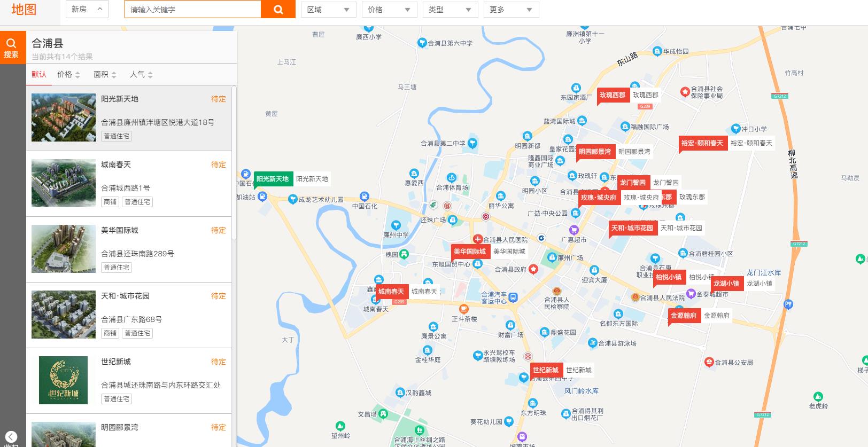Click 合浦县人民医院 hospital map icon
The height and width of the screenshot is (447, 868).
point(477,239)
